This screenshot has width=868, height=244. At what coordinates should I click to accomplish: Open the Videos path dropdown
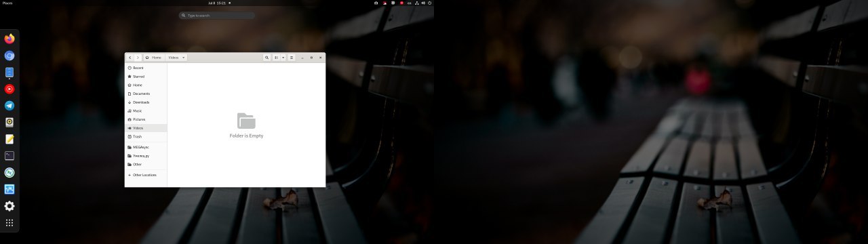tap(183, 58)
